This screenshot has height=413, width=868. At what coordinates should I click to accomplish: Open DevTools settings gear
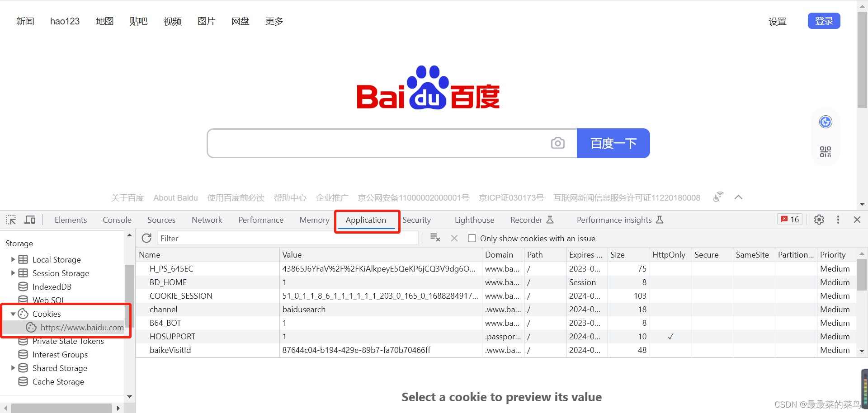point(819,220)
